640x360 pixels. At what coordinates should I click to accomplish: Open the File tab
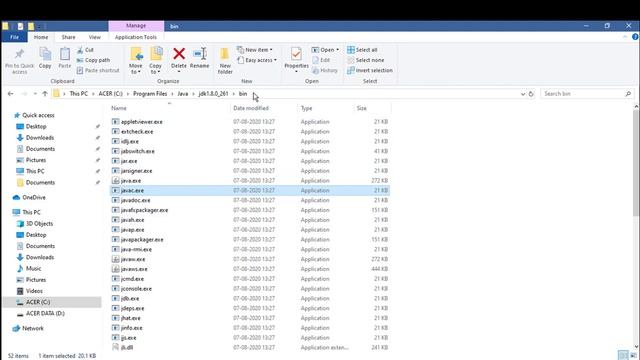point(14,37)
